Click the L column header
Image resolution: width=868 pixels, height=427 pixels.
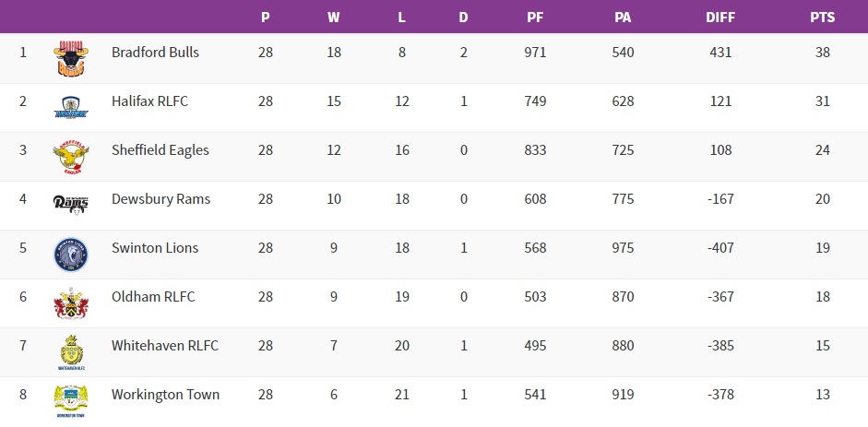tap(402, 17)
